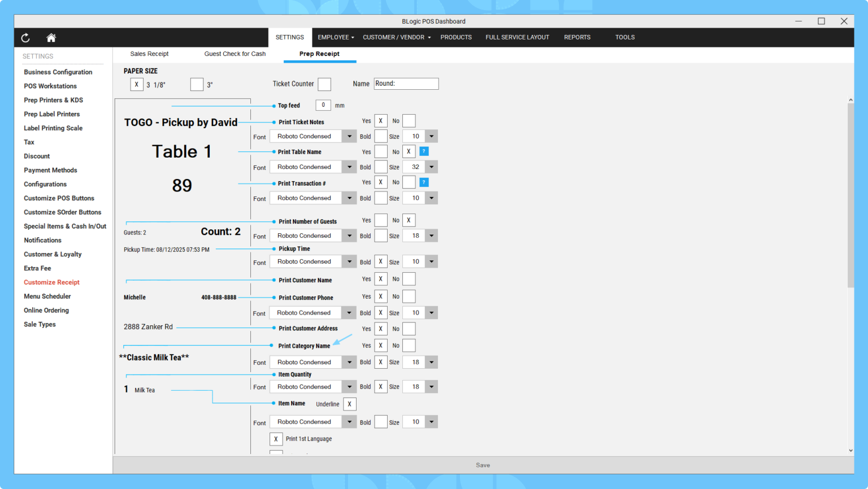The height and width of the screenshot is (489, 868).
Task: Open Business Configuration settings
Action: tap(58, 72)
